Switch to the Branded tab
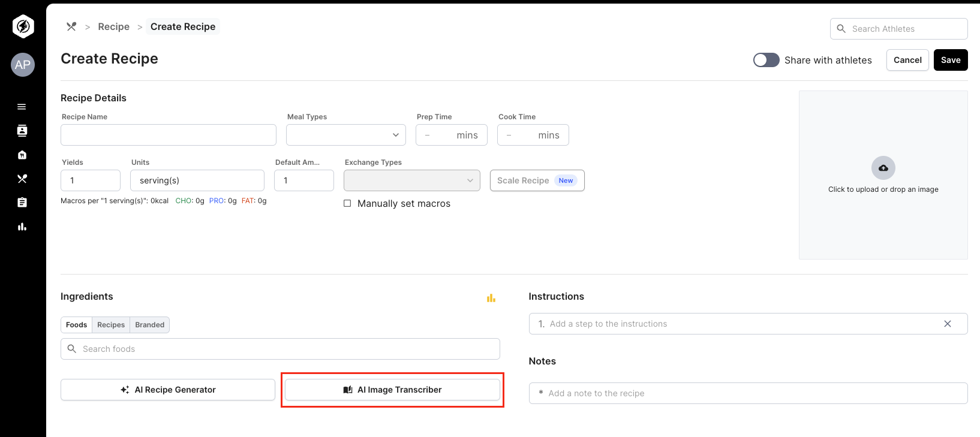The width and height of the screenshot is (980, 437). click(150, 325)
